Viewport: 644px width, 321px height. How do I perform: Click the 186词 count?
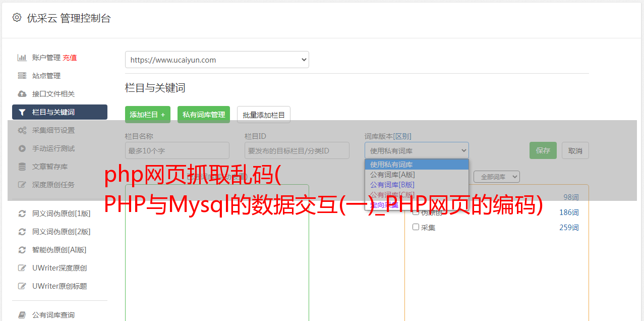click(x=569, y=212)
